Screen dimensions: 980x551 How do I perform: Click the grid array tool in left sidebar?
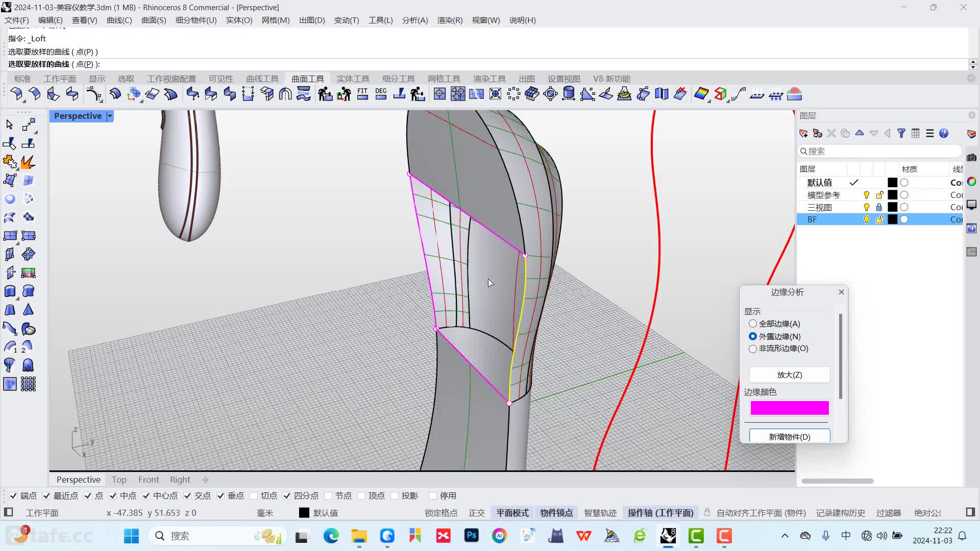pyautogui.click(x=28, y=384)
